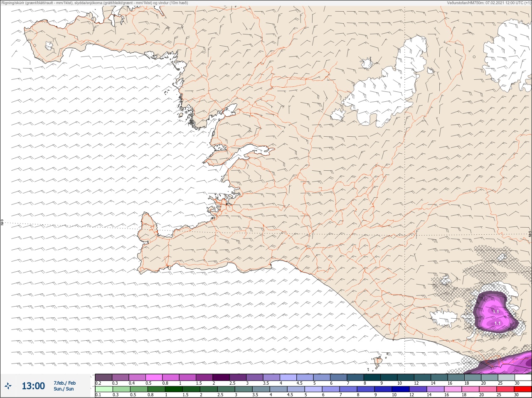Click the weekday text 'Sun./ Sun'

64,389
